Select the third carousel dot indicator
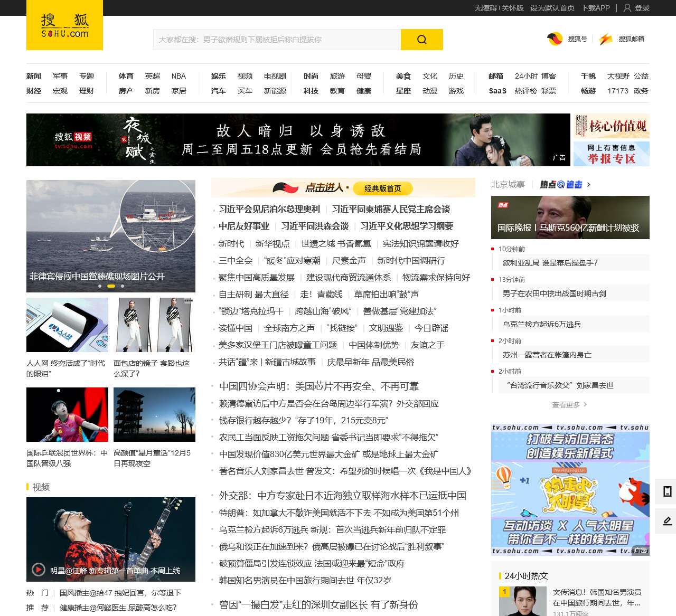Screen dimensions: 676x616 (123, 286)
